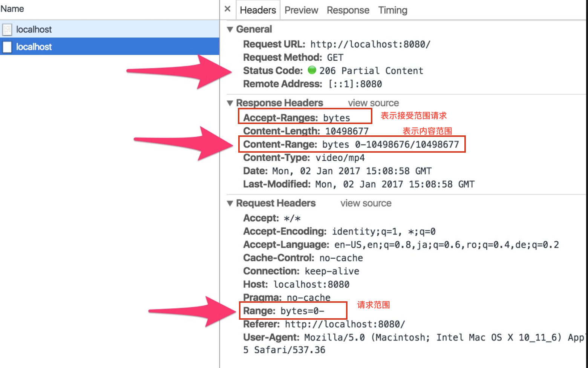Click document icon of first localhost request
The image size is (588, 368).
[x=7, y=29]
